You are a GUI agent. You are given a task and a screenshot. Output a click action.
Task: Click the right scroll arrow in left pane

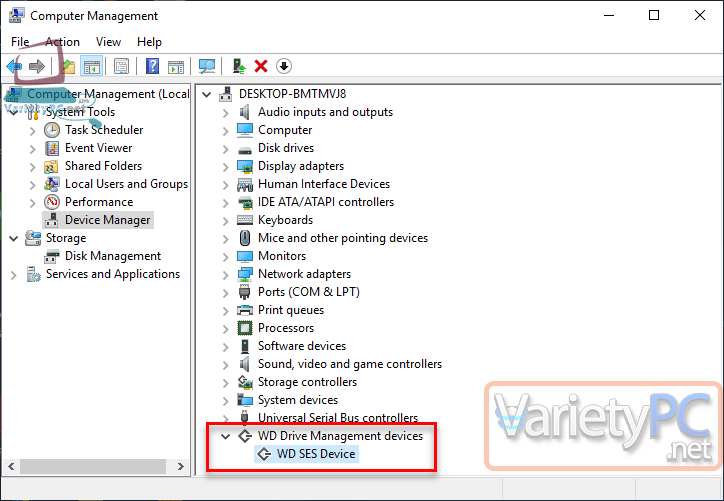click(x=181, y=466)
